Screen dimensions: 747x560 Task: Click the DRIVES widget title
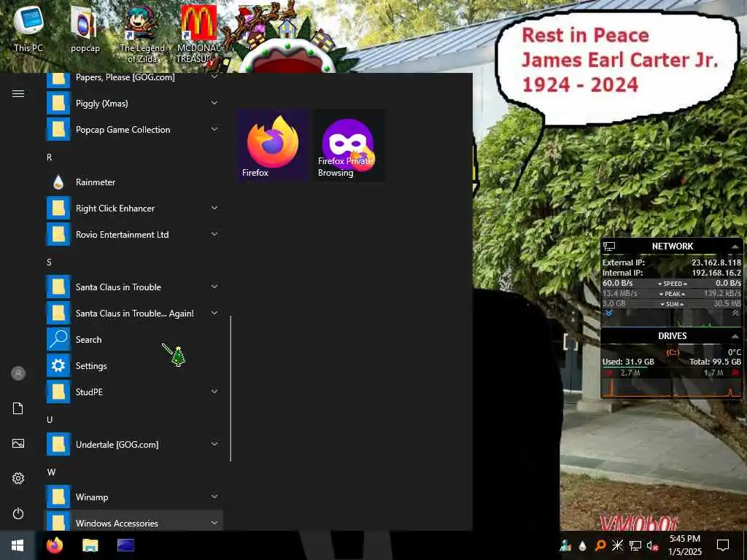(672, 335)
